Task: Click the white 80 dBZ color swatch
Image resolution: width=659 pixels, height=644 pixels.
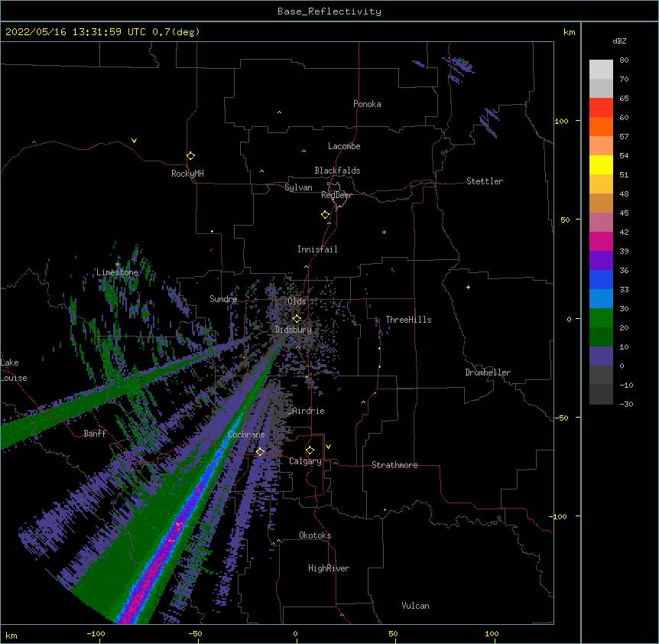Action: 601,69
